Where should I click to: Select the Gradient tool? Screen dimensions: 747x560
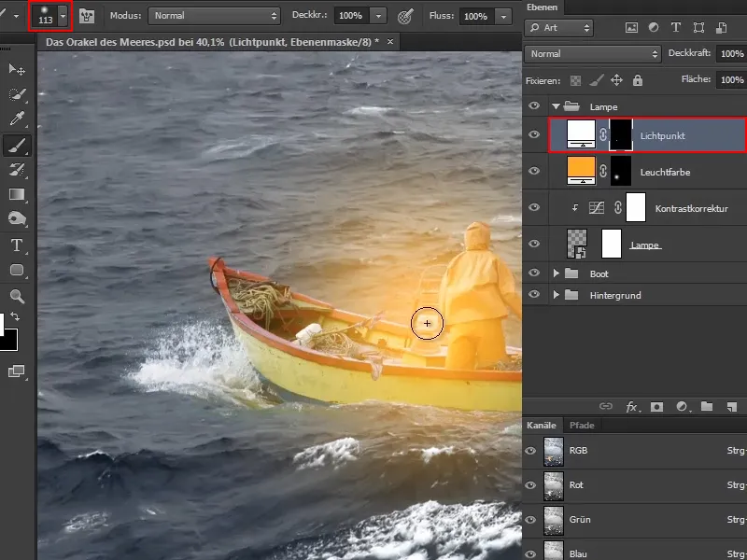tap(17, 194)
